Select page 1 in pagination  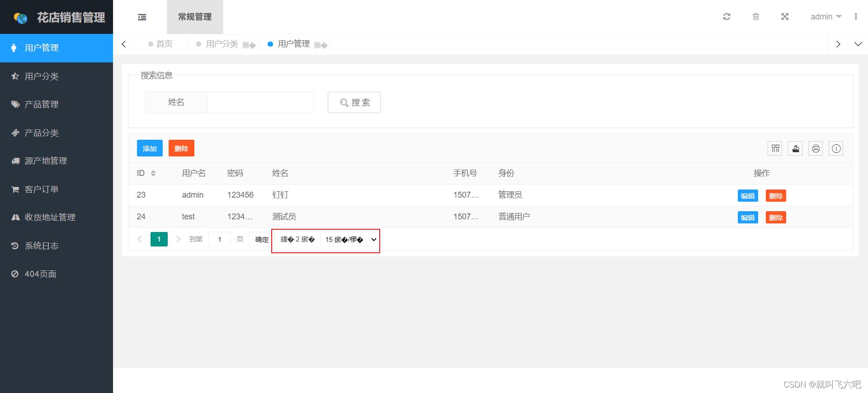point(159,239)
